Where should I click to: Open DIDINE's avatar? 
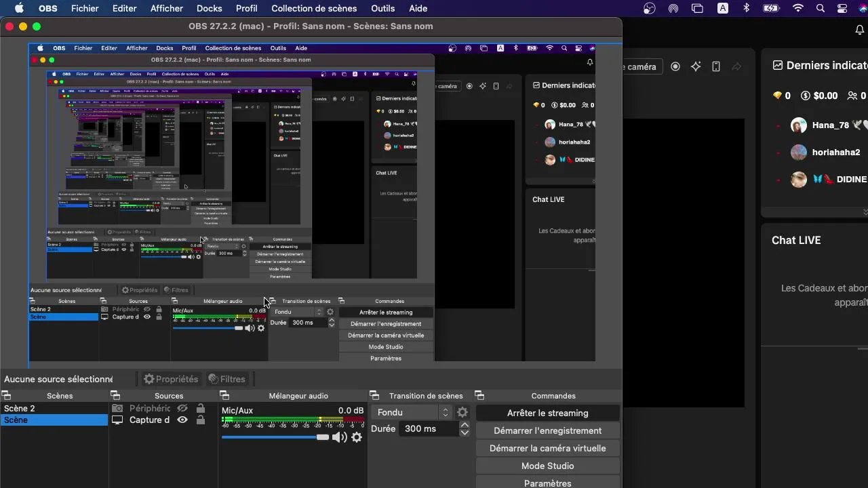pyautogui.click(x=799, y=180)
